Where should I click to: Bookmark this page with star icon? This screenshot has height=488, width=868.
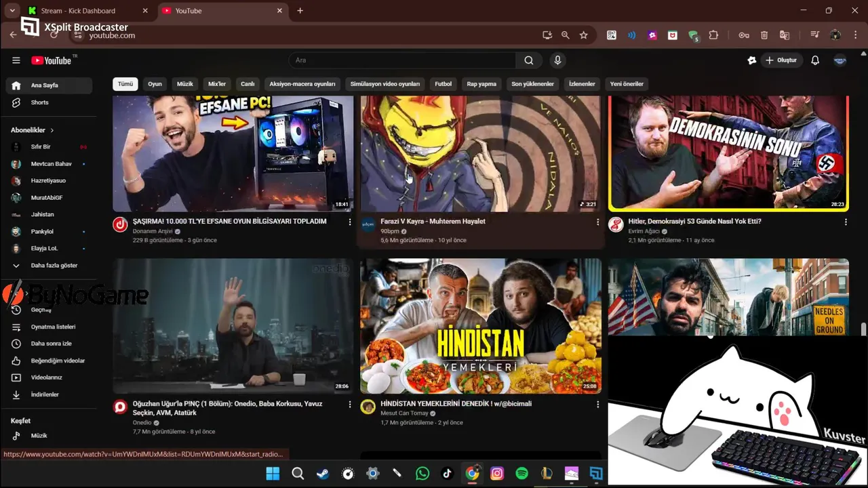coord(583,35)
